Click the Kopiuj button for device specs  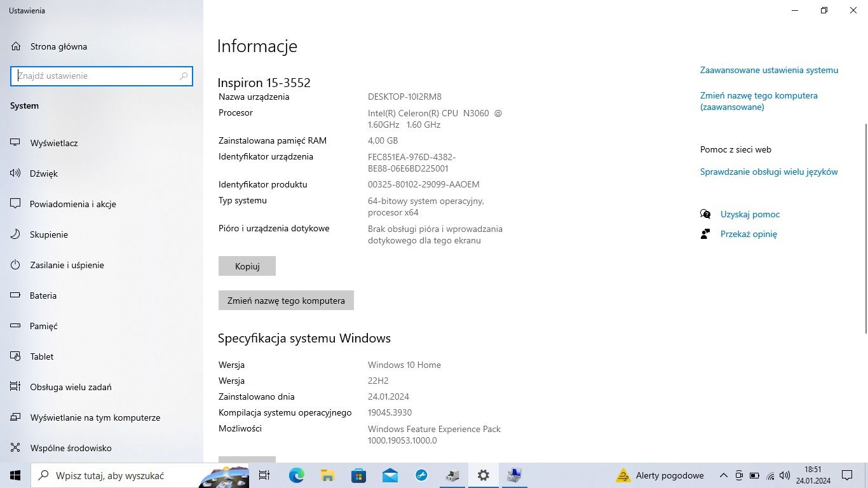pyautogui.click(x=247, y=266)
